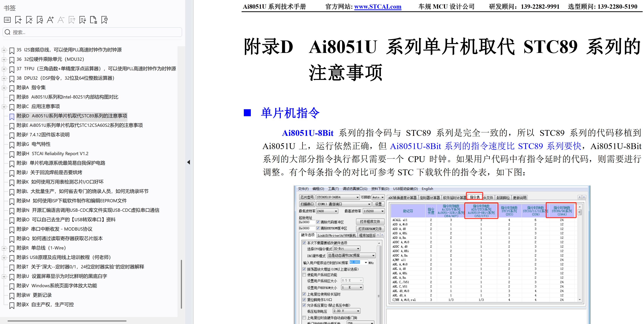The width and height of the screenshot is (644, 324).
Task: Open bookmark 附录E 取代STC12C5A60S2系列的注意事项
Action: point(80,125)
